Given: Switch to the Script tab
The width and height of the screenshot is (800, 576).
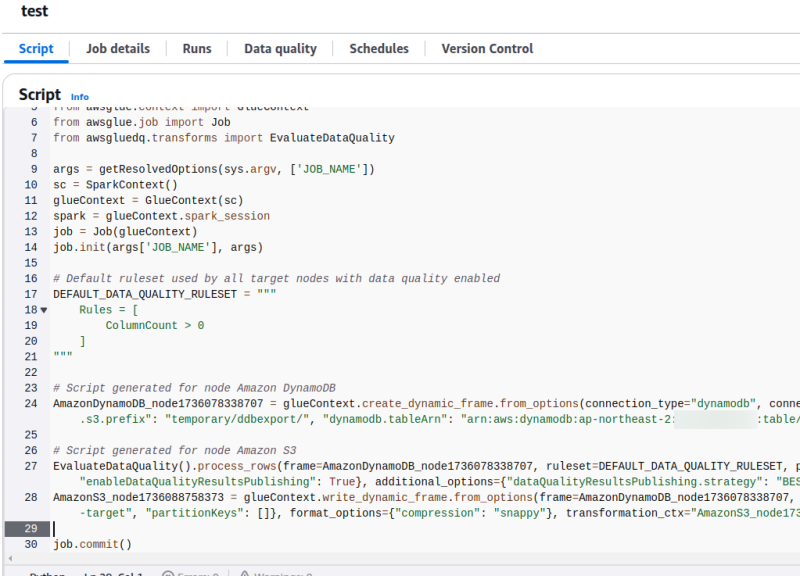Looking at the screenshot, I should click(36, 48).
